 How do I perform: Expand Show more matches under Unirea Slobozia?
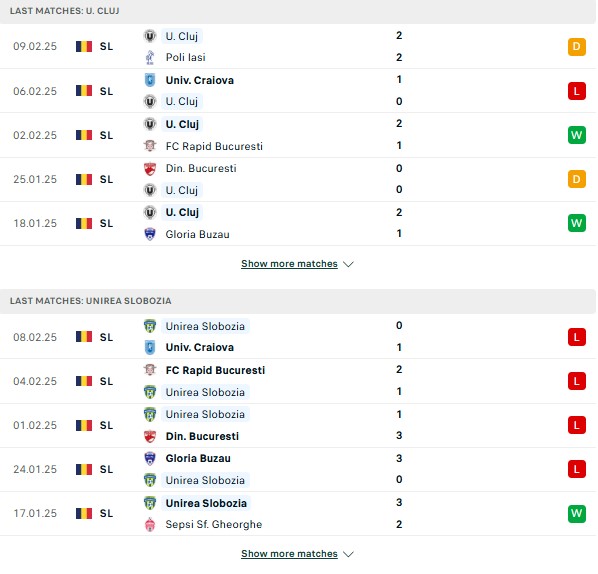pos(289,554)
